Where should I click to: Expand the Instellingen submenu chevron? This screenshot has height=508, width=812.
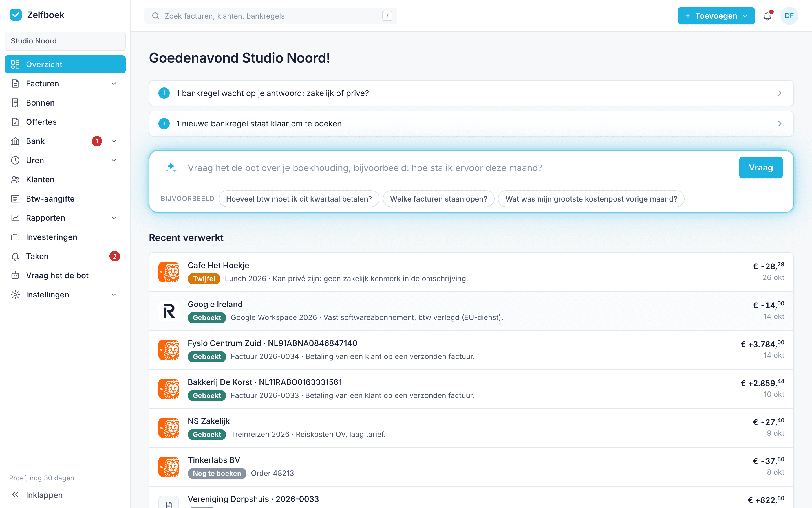pos(114,295)
